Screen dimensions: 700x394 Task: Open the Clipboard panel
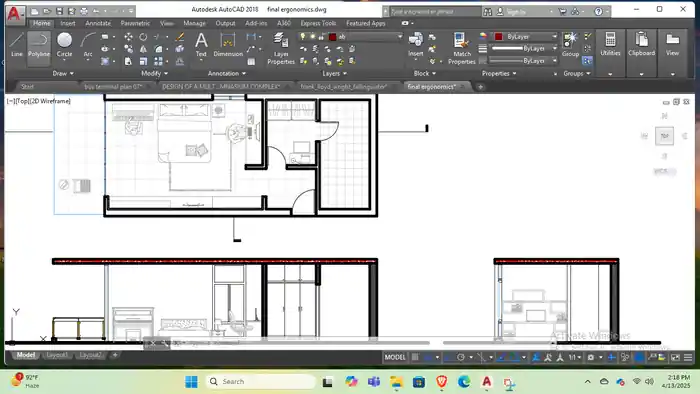[642, 45]
